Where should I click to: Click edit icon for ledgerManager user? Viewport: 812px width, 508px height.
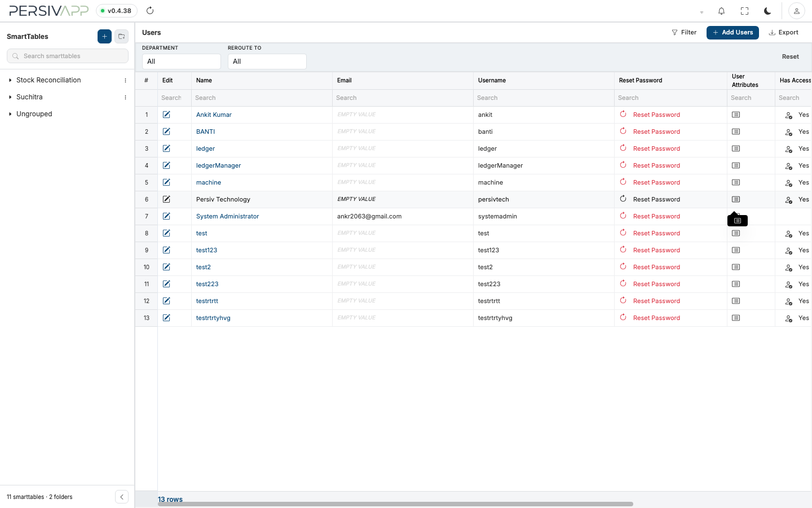tap(166, 165)
